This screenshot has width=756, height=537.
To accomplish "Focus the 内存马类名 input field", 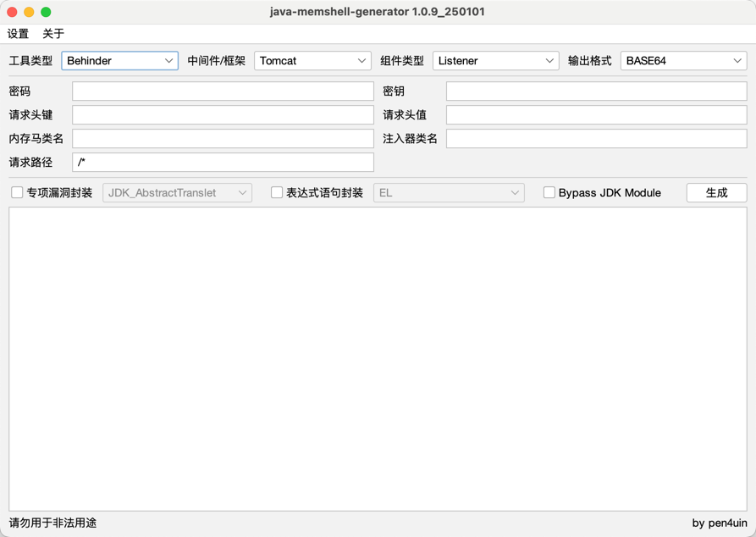I will 223,138.
